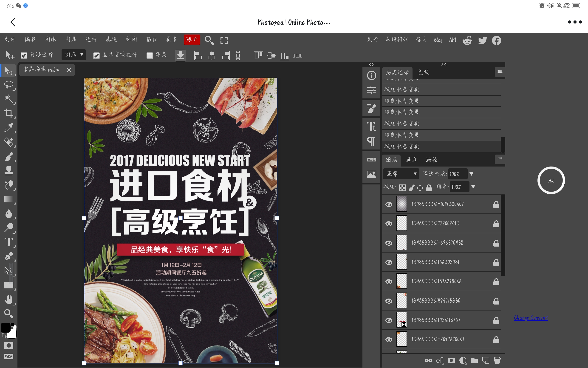Screen dimensions: 588x368
Task: Open history panel options menu
Action: pyautogui.click(x=500, y=72)
